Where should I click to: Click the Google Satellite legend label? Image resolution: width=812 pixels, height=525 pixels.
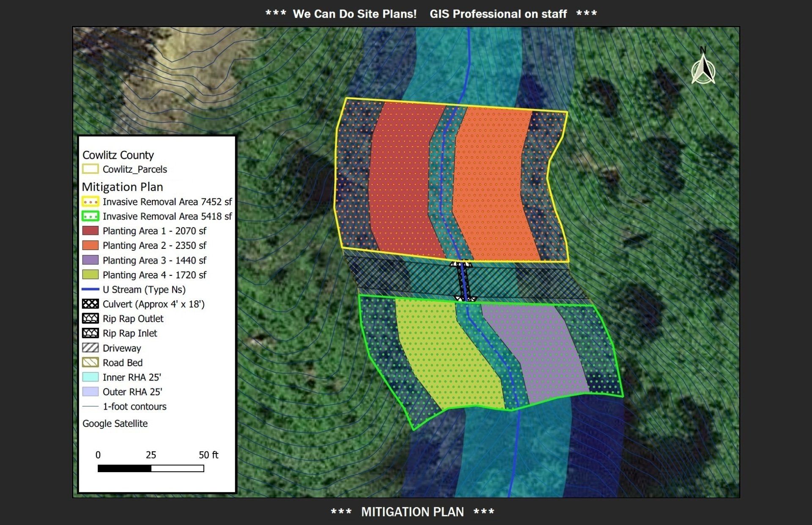pyautogui.click(x=115, y=423)
